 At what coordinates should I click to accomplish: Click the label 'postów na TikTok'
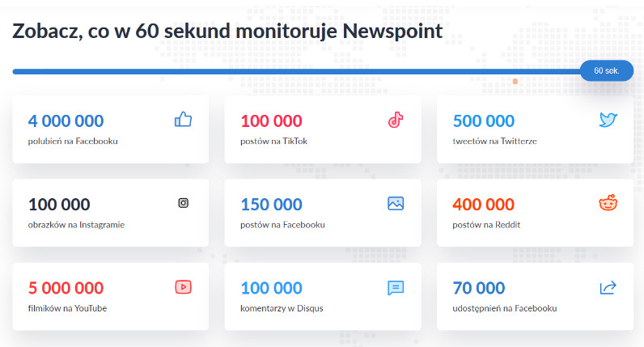coord(273,142)
